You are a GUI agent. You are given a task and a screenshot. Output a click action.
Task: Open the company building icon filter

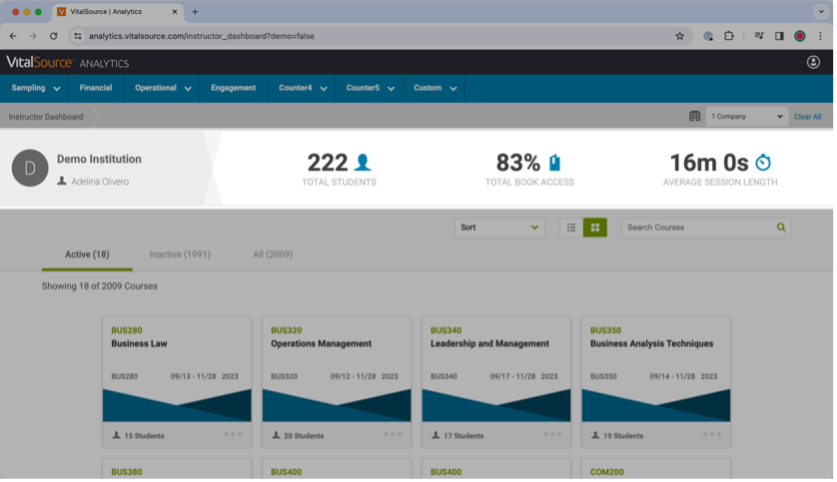(694, 117)
